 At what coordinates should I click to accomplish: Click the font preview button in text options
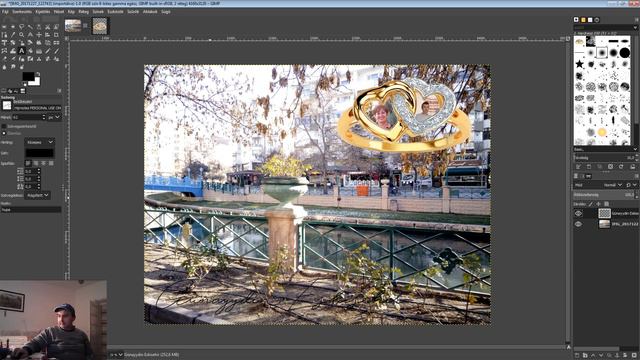[7, 105]
